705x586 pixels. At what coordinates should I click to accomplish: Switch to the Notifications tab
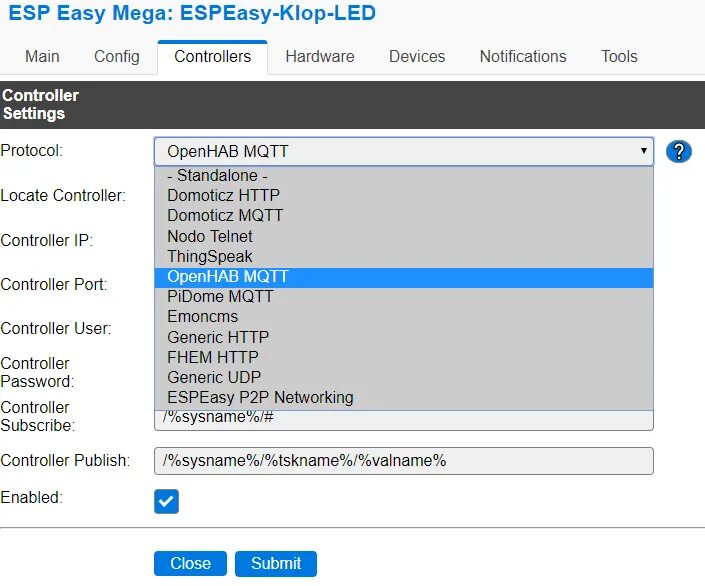(x=523, y=57)
